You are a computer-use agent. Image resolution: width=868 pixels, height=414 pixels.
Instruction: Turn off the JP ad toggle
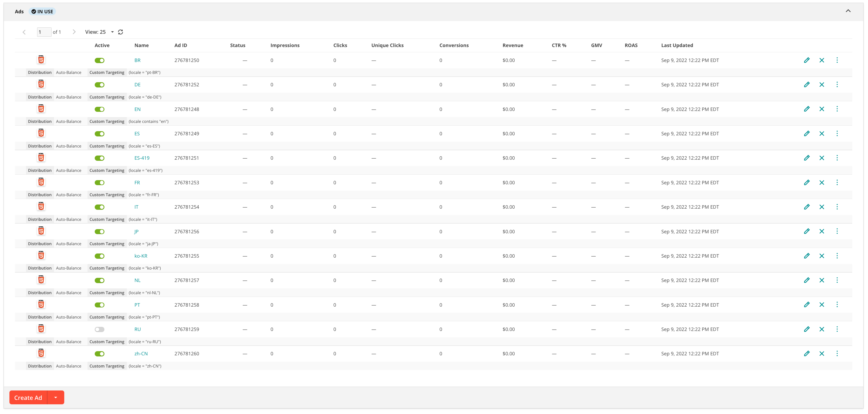tap(99, 232)
